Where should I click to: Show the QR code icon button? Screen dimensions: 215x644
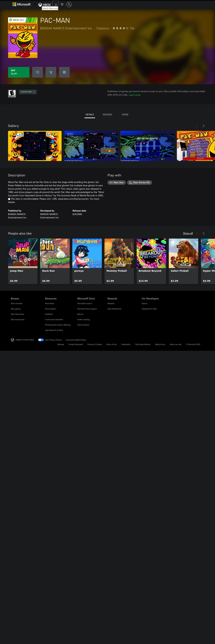click(x=64, y=72)
